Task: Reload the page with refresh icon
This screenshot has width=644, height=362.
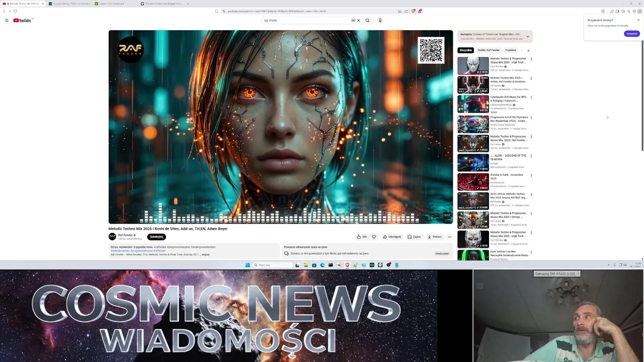Action: point(15,11)
